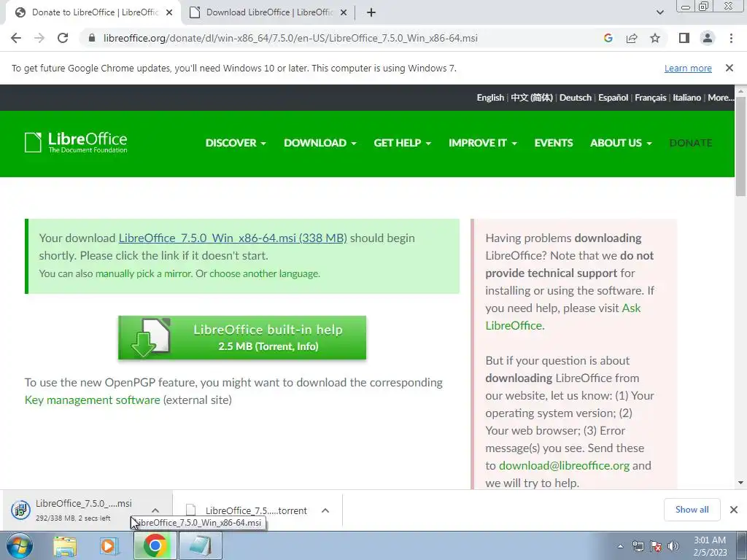Screen dimensions: 747x560
Task: Expand the DISCOVER menu
Action: (236, 143)
